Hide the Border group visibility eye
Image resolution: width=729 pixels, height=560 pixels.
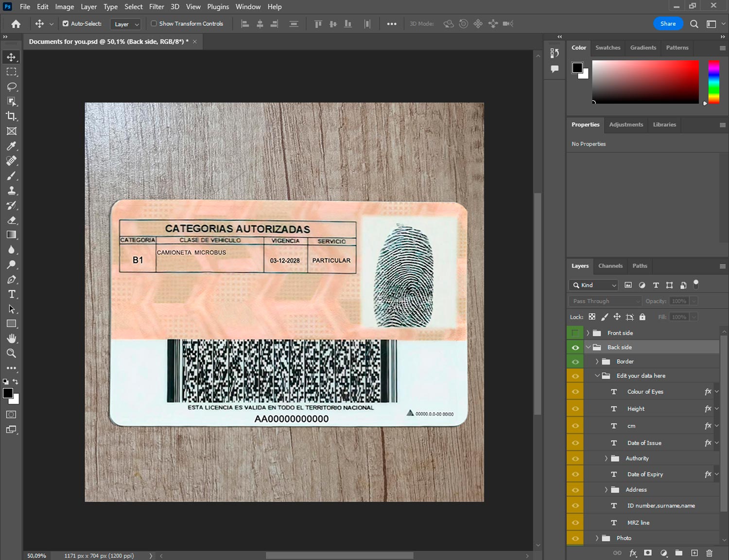[575, 362]
